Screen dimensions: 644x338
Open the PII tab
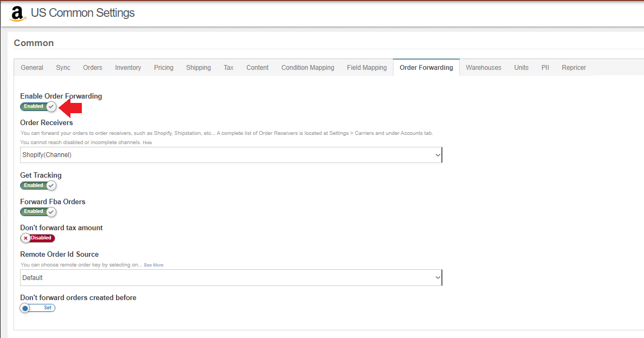click(545, 68)
